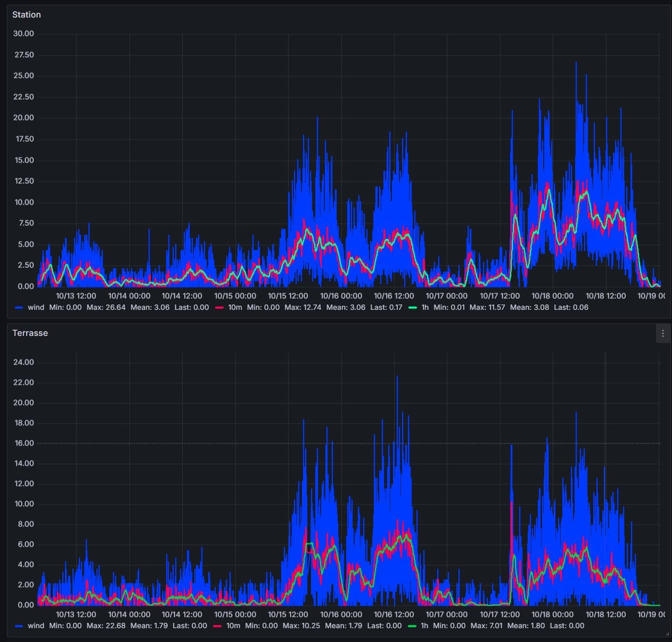Toggle the wind series in Terrasse legend
Image resolution: width=672 pixels, height=642 pixels.
36,625
